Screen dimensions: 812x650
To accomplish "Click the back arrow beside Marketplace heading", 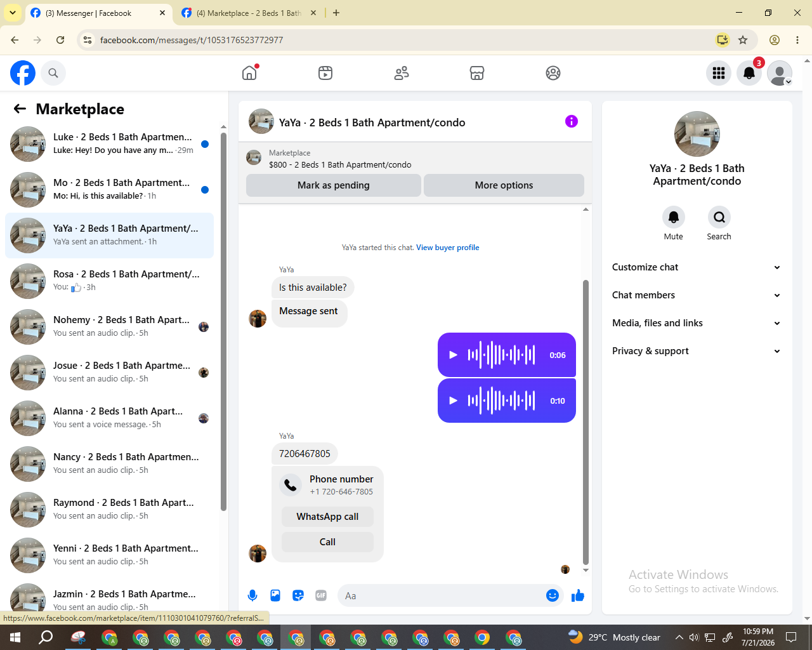I will coord(20,109).
